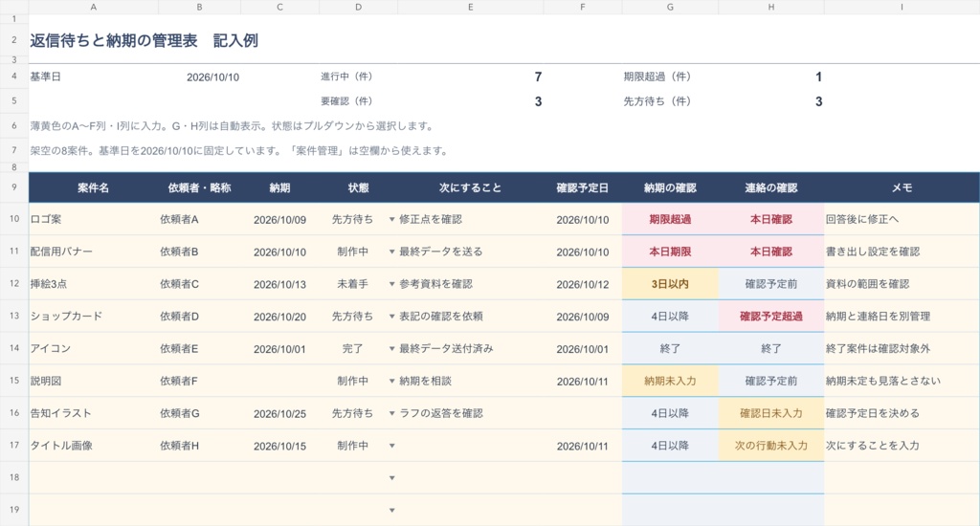Select the 終了案件は確認対象外 memo cell

point(902,348)
